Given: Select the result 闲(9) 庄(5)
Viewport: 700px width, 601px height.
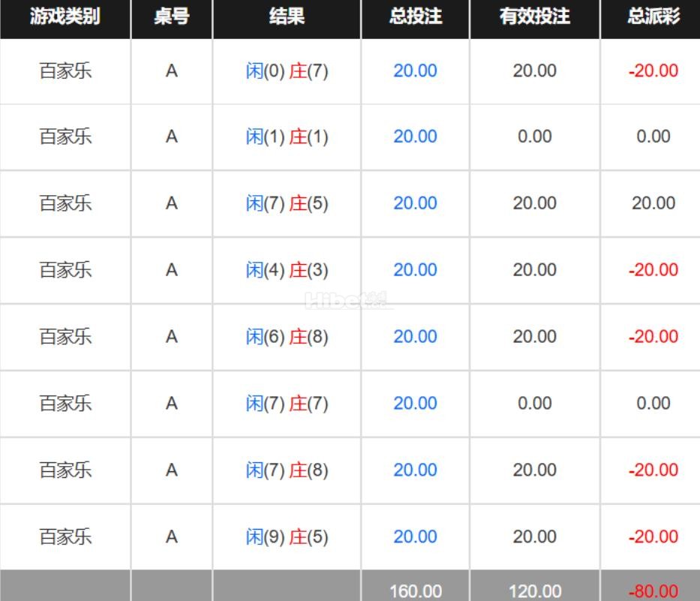Looking at the screenshot, I should (287, 536).
